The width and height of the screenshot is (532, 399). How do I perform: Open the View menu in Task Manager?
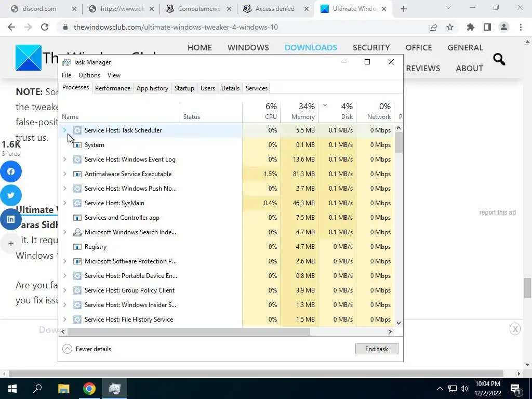click(x=114, y=75)
